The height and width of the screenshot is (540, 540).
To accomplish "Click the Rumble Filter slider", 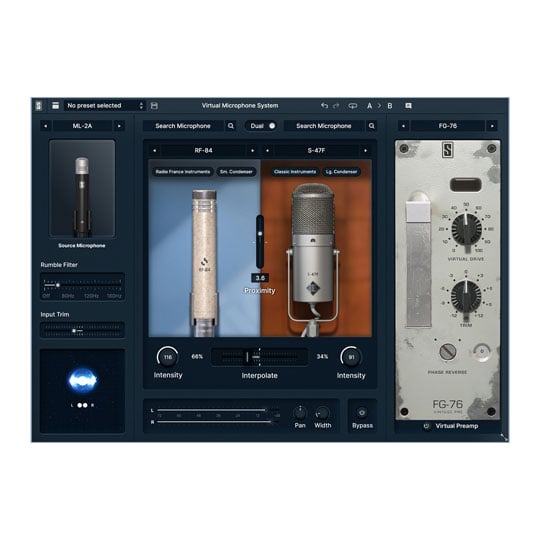I will coord(82,287).
